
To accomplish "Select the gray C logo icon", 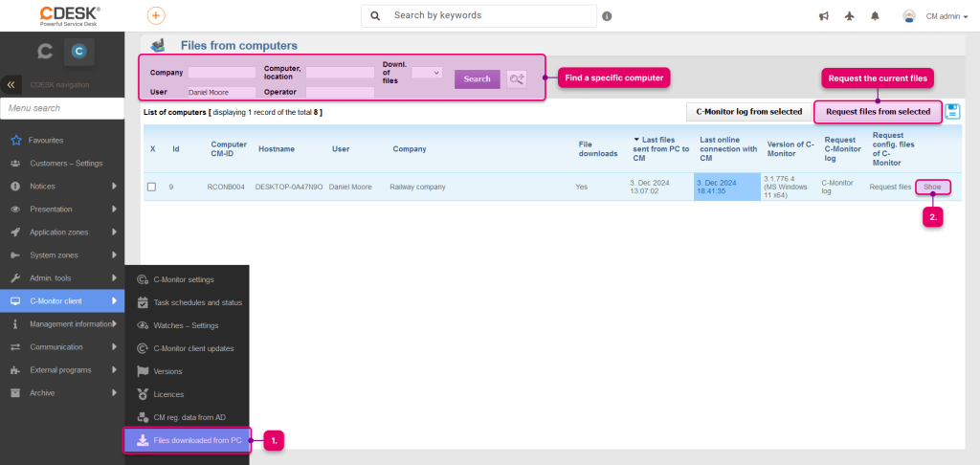I will [x=44, y=52].
